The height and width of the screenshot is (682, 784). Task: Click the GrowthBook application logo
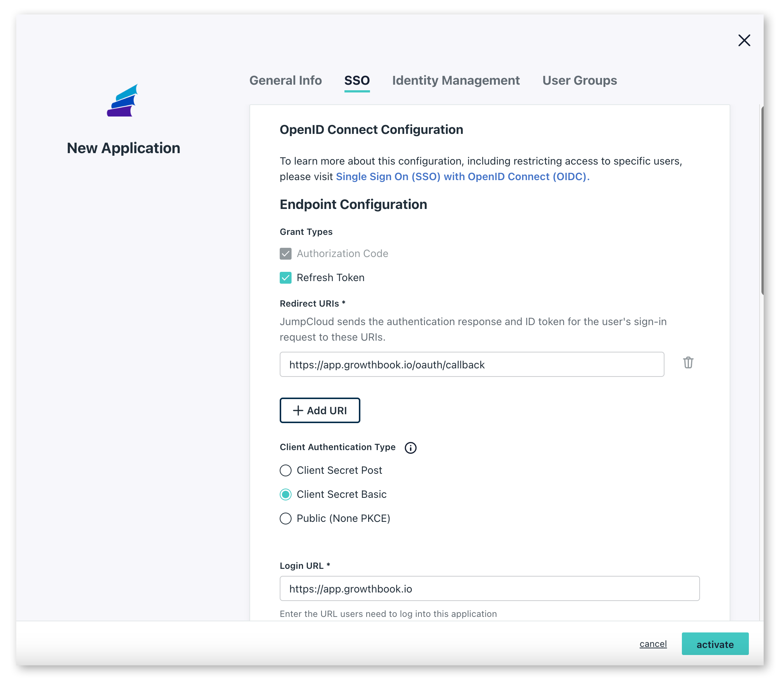[122, 101]
